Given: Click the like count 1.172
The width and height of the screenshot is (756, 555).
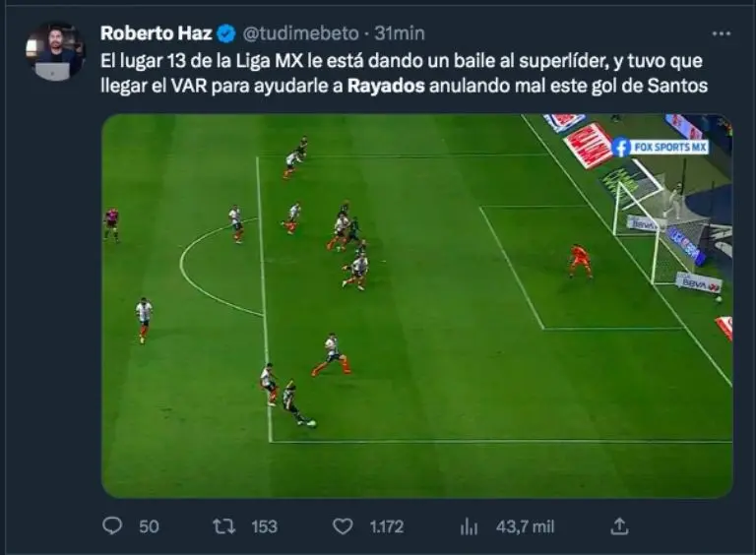Looking at the screenshot, I should 387,526.
